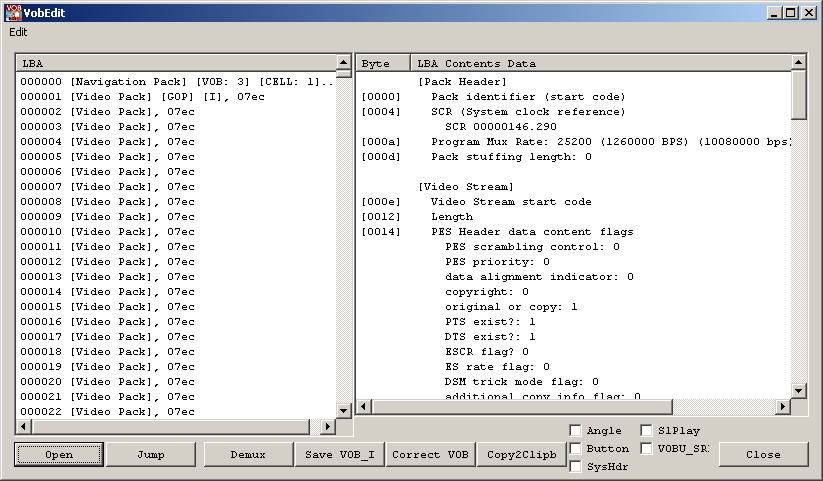823x481 pixels.
Task: Click the ES rate flag: 0 line
Action: point(497,367)
